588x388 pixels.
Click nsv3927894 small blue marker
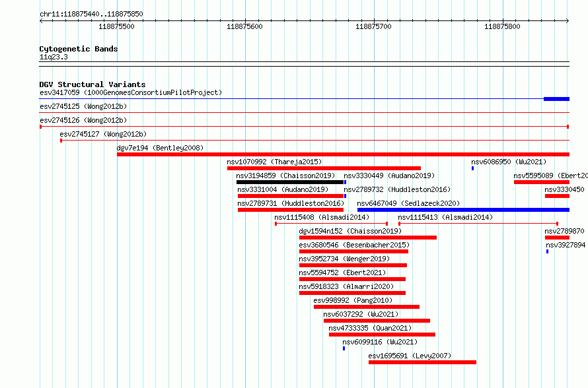[x=548, y=251]
